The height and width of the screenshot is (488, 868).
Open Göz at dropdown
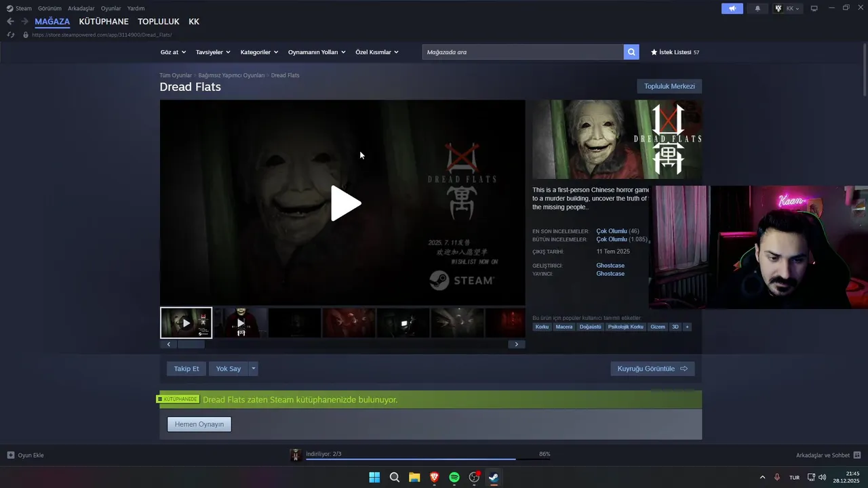(x=173, y=52)
